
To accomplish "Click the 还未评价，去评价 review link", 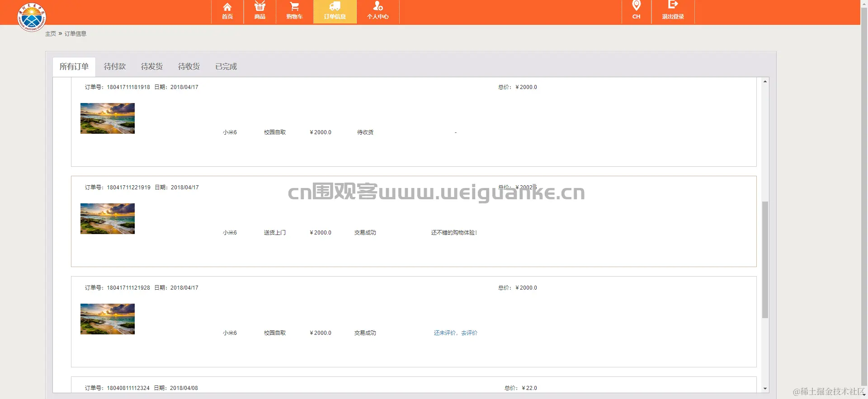I will [x=456, y=333].
